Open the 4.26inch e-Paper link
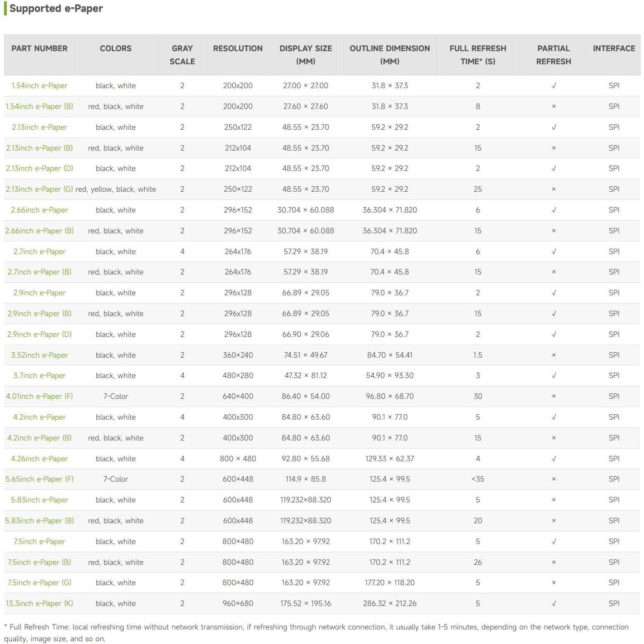The height and width of the screenshot is (644, 644). click(39, 459)
